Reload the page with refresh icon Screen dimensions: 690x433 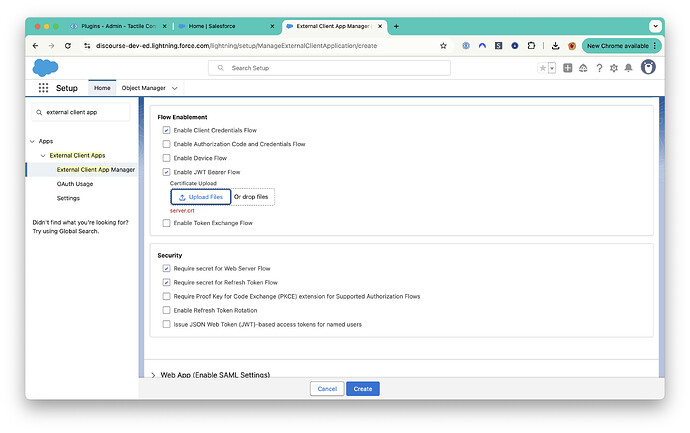tap(68, 46)
